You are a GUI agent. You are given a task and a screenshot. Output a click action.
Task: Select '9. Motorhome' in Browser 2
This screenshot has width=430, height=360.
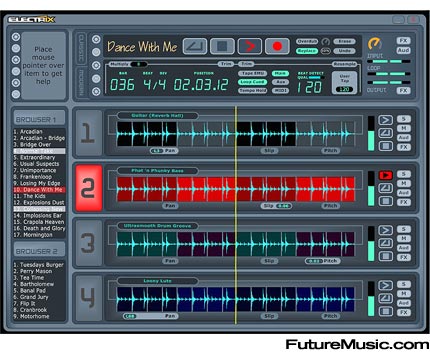[39, 316]
